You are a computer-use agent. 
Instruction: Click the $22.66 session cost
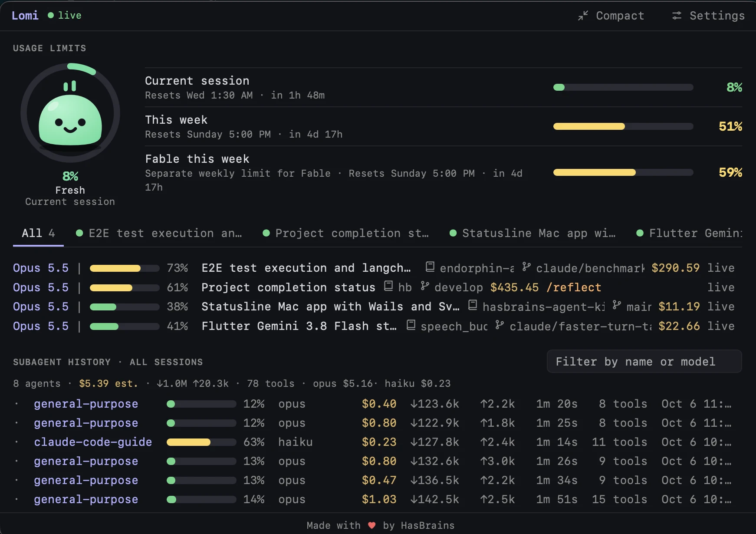click(x=679, y=326)
